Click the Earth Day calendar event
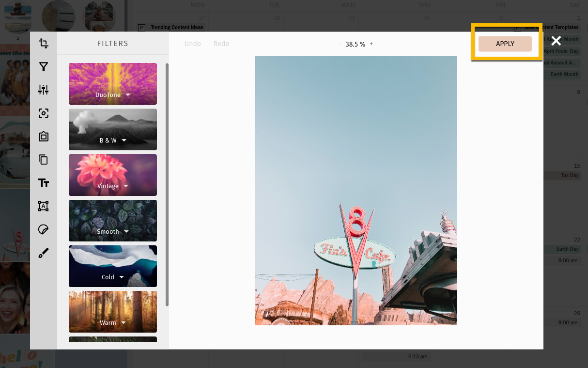This screenshot has height=368, width=588. [x=562, y=249]
